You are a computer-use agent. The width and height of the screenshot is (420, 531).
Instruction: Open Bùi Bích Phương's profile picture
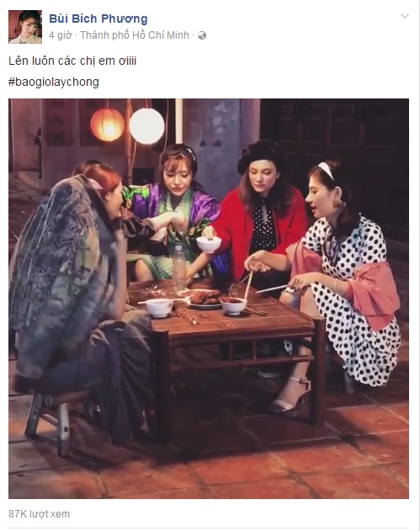click(25, 27)
